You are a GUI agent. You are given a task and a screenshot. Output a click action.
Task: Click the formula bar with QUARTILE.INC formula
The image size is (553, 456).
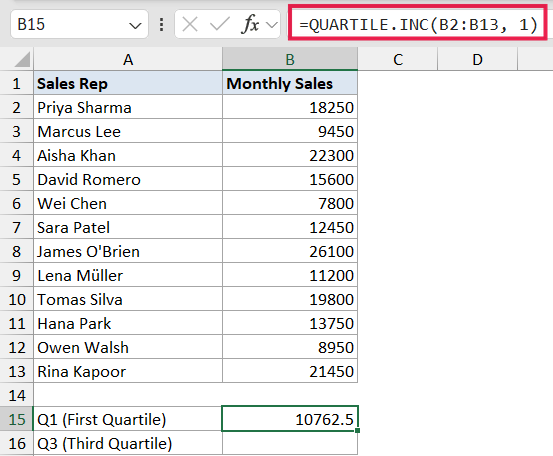click(418, 23)
